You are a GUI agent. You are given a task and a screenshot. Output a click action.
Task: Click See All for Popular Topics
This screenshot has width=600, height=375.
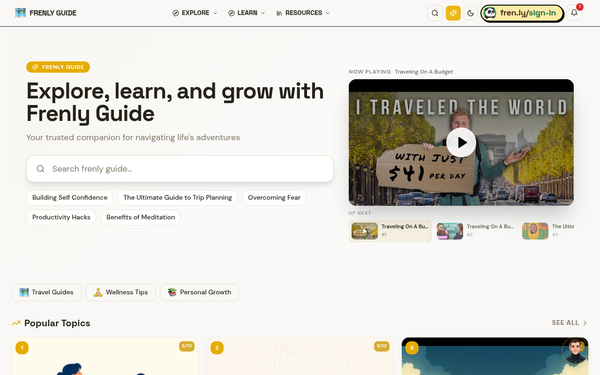[x=565, y=323]
